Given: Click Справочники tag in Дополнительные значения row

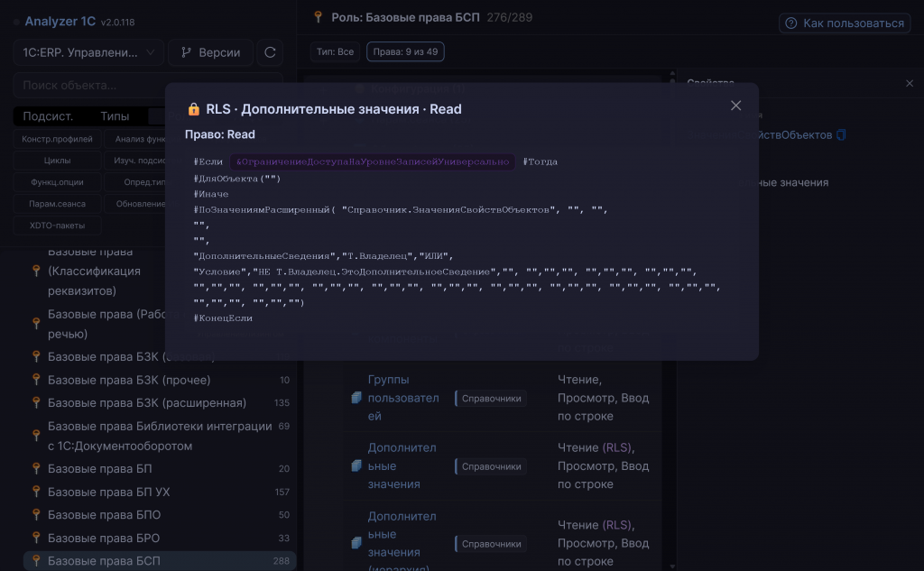Looking at the screenshot, I should 491,466.
